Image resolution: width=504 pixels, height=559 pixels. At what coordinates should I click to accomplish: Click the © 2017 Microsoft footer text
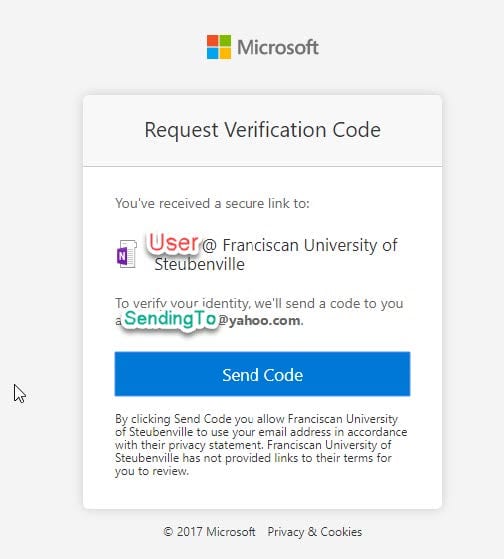[x=209, y=532]
